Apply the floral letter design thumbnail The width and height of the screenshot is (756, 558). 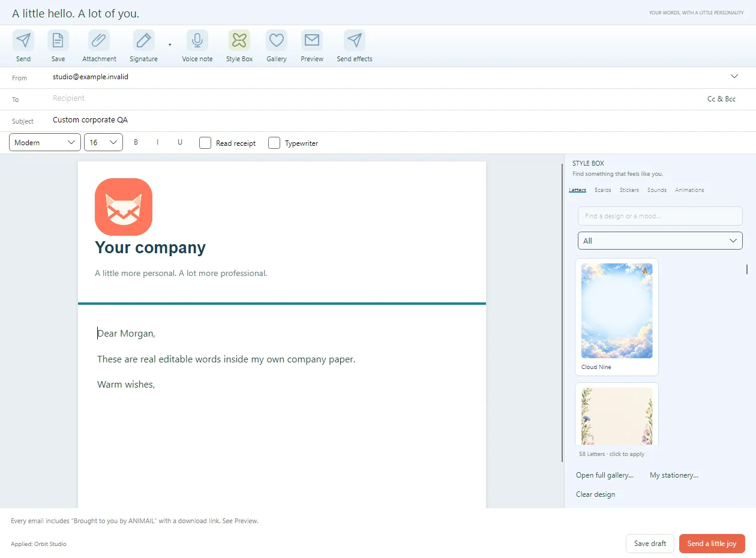tap(617, 415)
